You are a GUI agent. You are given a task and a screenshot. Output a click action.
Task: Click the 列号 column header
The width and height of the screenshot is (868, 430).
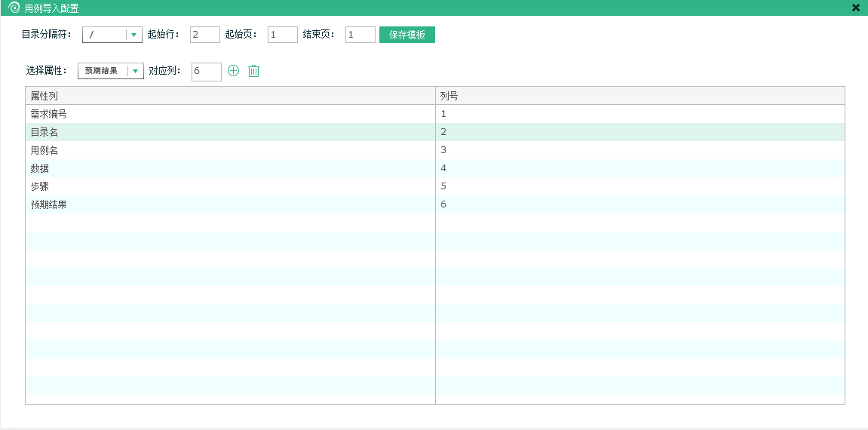(639, 96)
